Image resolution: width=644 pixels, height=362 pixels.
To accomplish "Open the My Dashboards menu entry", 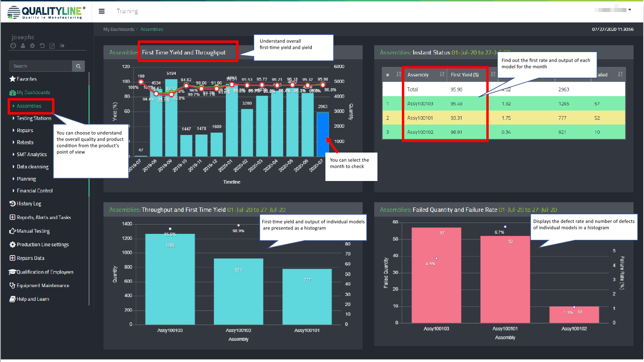I will 33,93.
